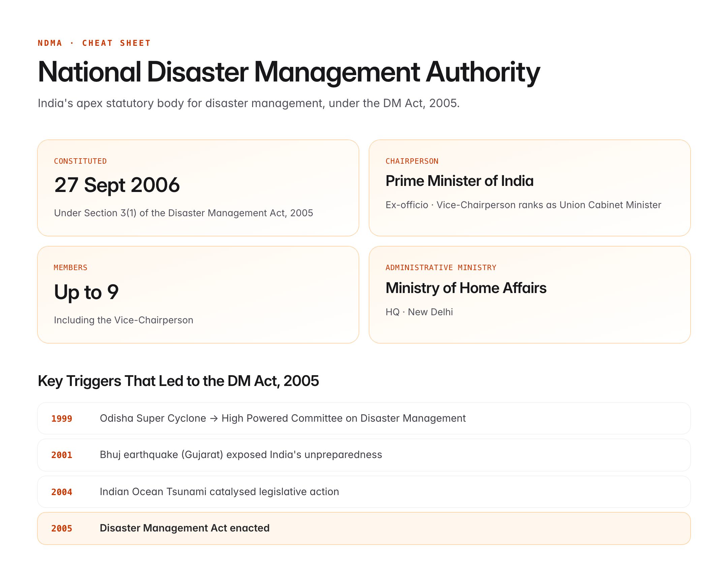The image size is (728, 582).
Task: Click the 2001 Bhuj earthquake entry
Action: [364, 455]
